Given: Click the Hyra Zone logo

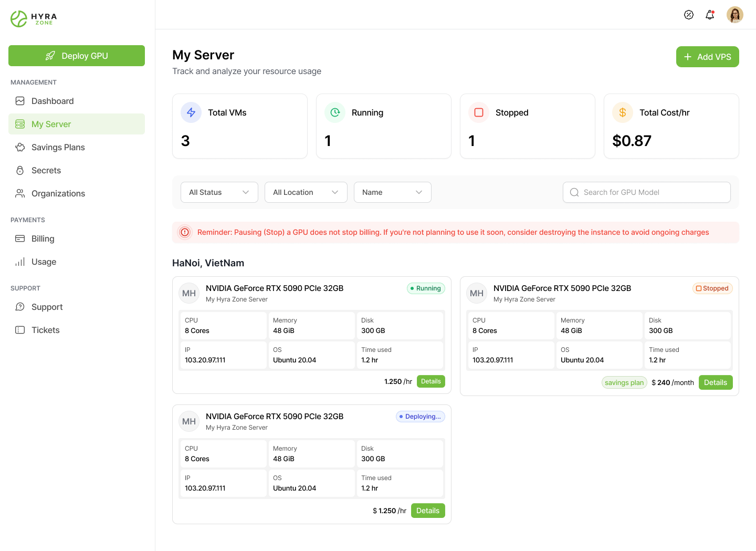Looking at the screenshot, I should coord(33,18).
